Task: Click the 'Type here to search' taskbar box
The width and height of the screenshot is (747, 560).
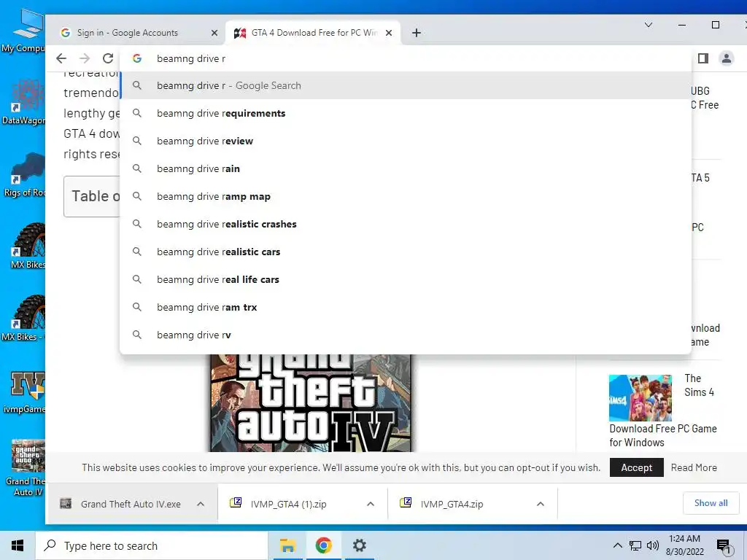Action: click(x=152, y=545)
